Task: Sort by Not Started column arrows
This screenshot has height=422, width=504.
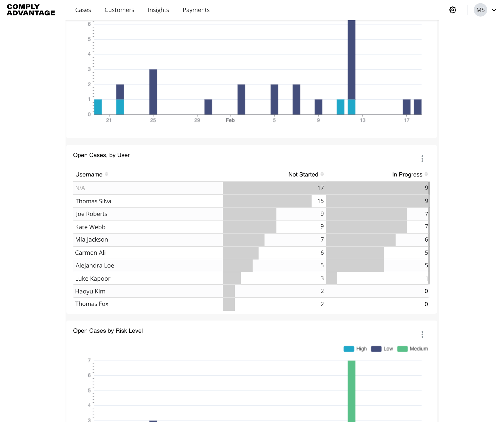Action: [x=322, y=174]
